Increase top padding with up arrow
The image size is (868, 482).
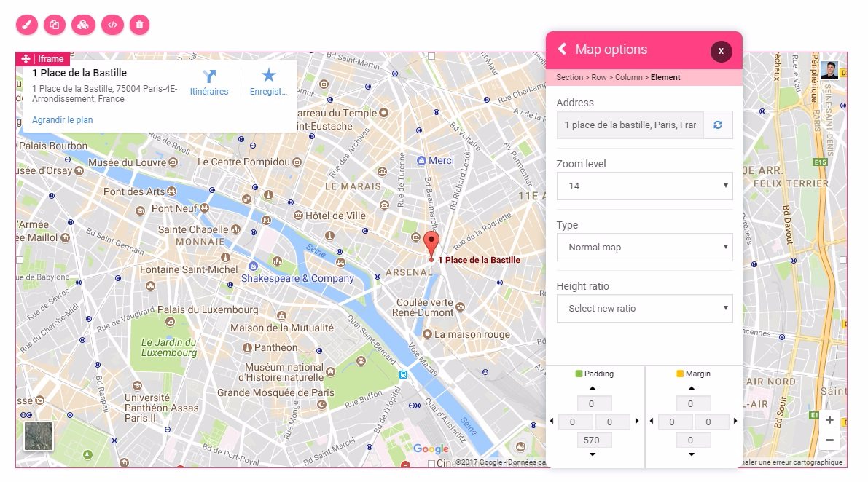point(592,388)
